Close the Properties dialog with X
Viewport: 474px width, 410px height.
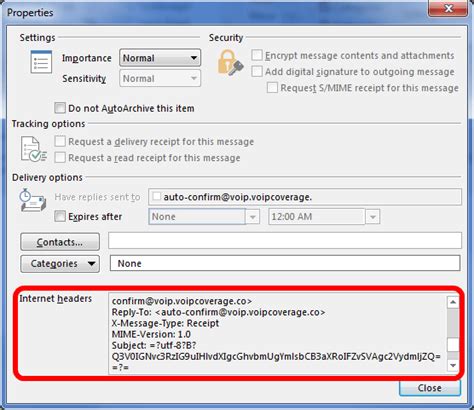pyautogui.click(x=449, y=8)
